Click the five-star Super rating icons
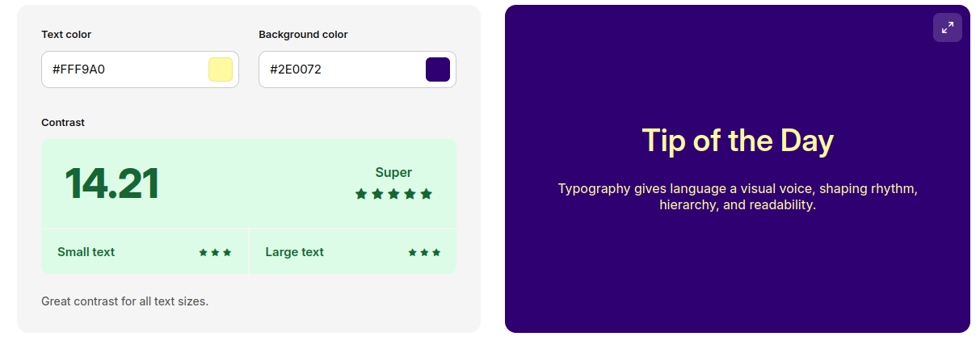 tap(393, 194)
